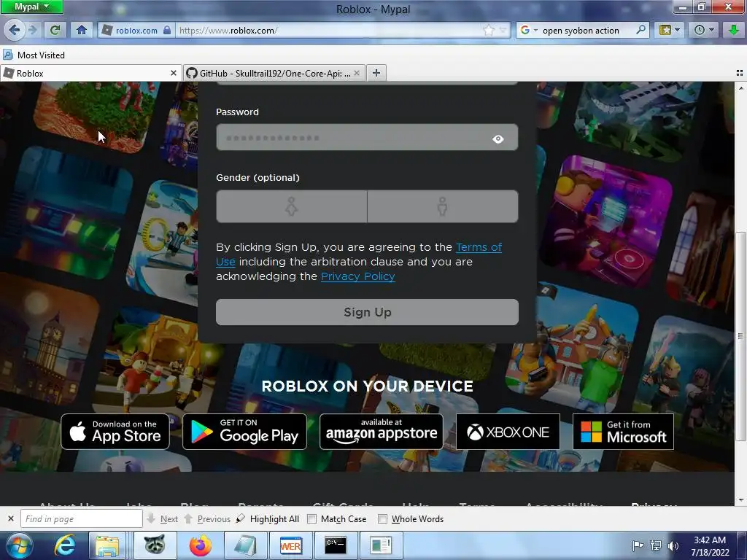Go back with the browser Back arrow
Viewport: 747px width, 560px height.
point(14,30)
